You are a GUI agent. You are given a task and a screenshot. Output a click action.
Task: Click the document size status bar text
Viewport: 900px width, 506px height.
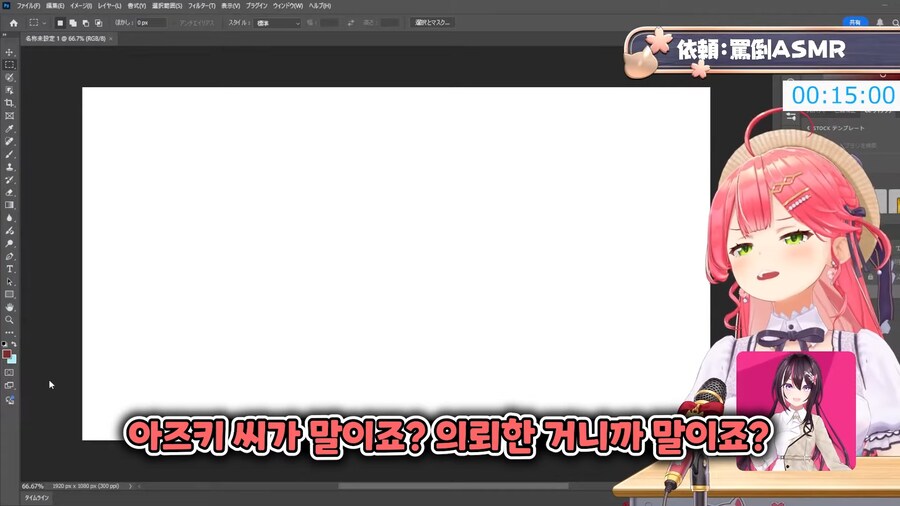tap(86, 486)
